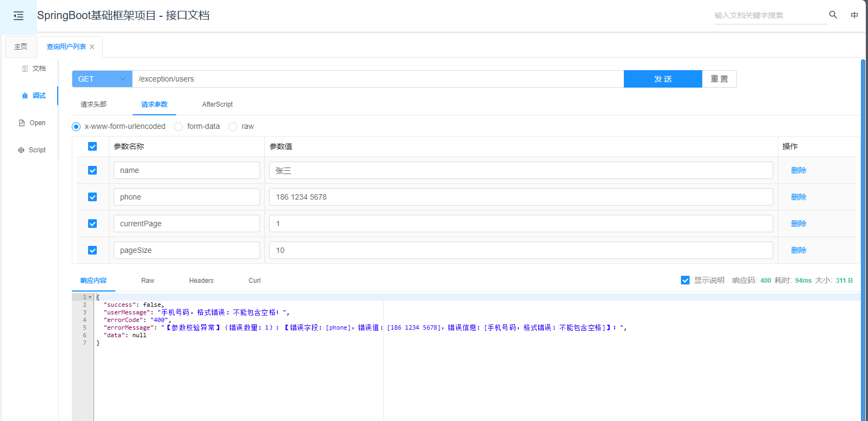Click the name parameter name field

pyautogui.click(x=187, y=170)
